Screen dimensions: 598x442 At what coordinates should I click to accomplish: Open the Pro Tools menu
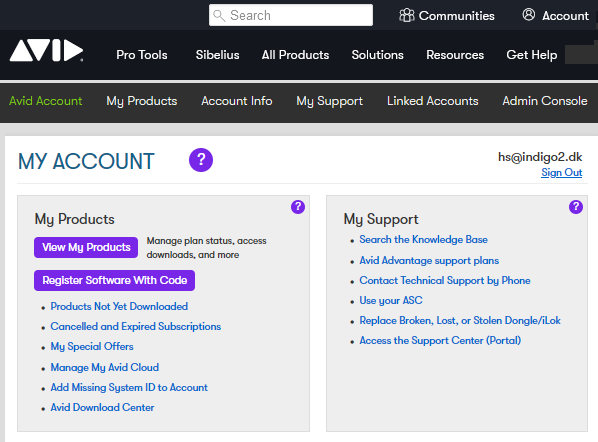click(x=142, y=55)
